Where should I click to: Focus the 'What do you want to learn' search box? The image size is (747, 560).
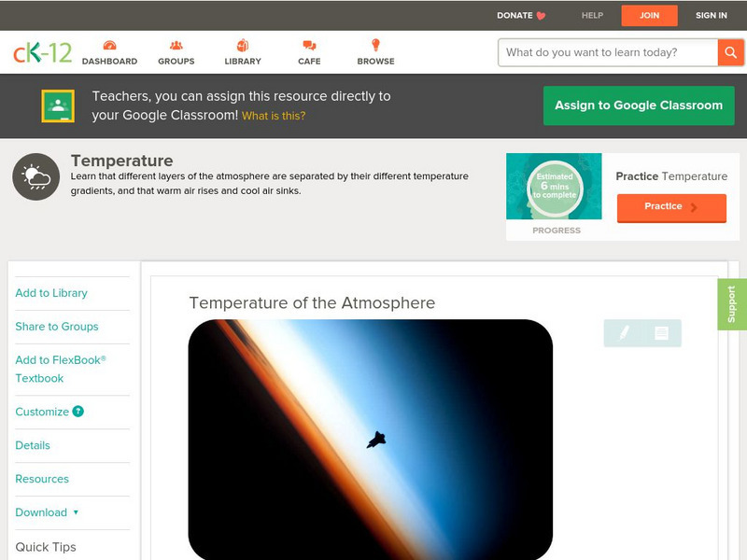click(608, 52)
